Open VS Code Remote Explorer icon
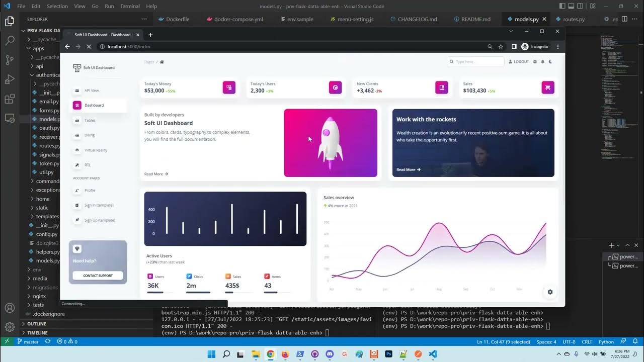The width and height of the screenshot is (644, 362). [x=10, y=118]
